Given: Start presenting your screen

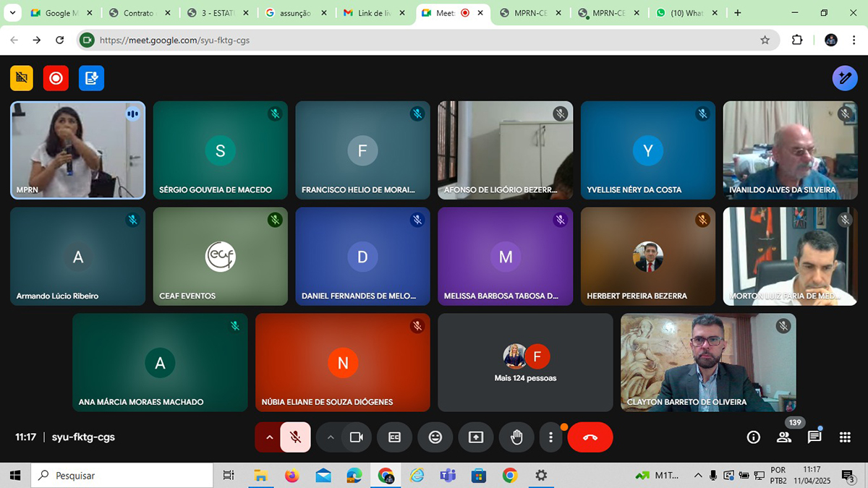Looking at the screenshot, I should point(475,437).
